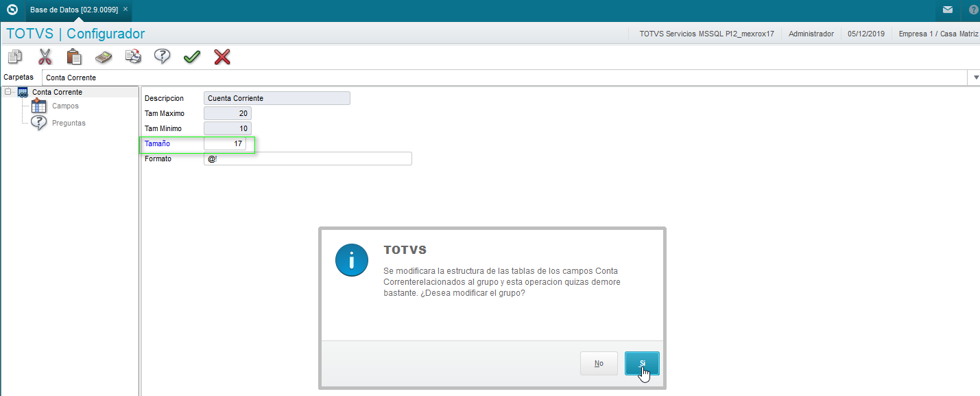Screen dimensions: 980x396
Task: Click the Tam Minimo field
Action: [x=228, y=128]
